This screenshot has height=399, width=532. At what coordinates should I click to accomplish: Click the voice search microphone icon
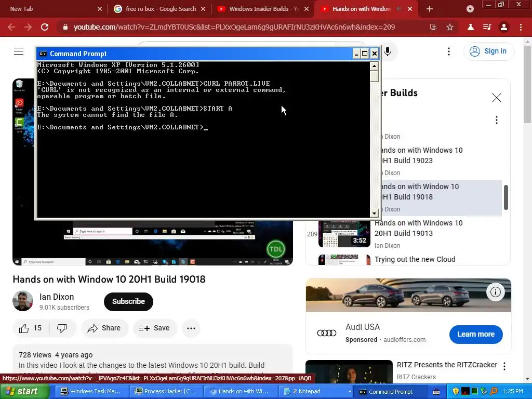tap(388, 51)
